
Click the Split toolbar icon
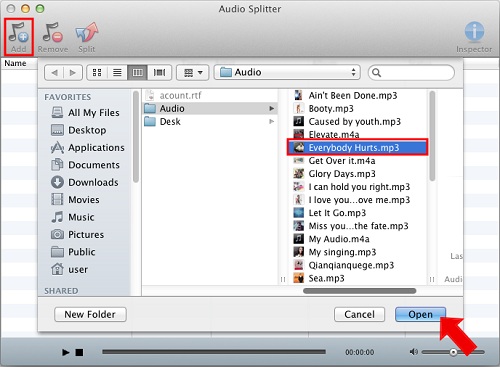click(x=87, y=37)
